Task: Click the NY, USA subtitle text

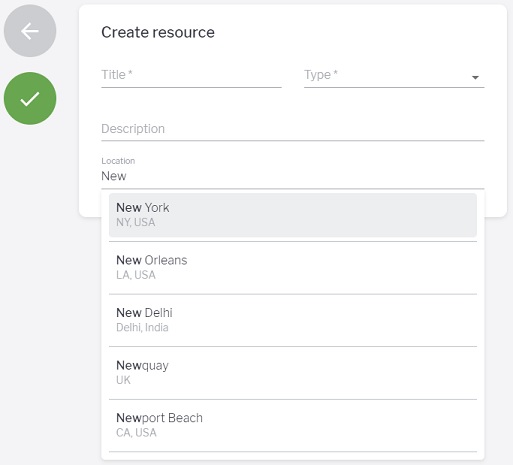Action: tap(135, 222)
